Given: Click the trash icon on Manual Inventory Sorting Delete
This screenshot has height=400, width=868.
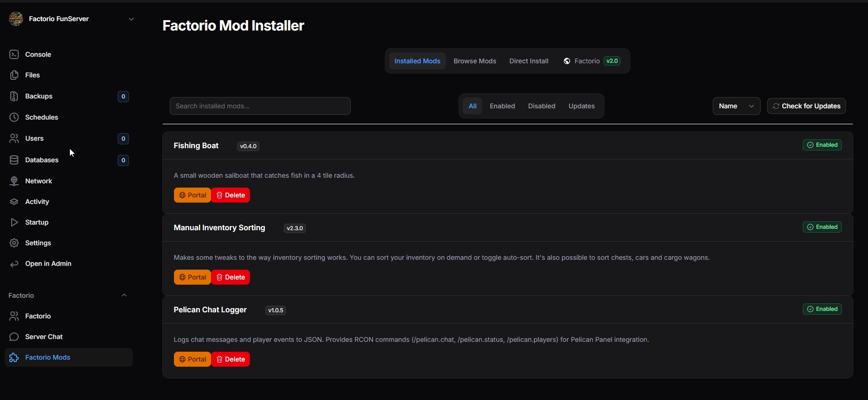Looking at the screenshot, I should (219, 277).
